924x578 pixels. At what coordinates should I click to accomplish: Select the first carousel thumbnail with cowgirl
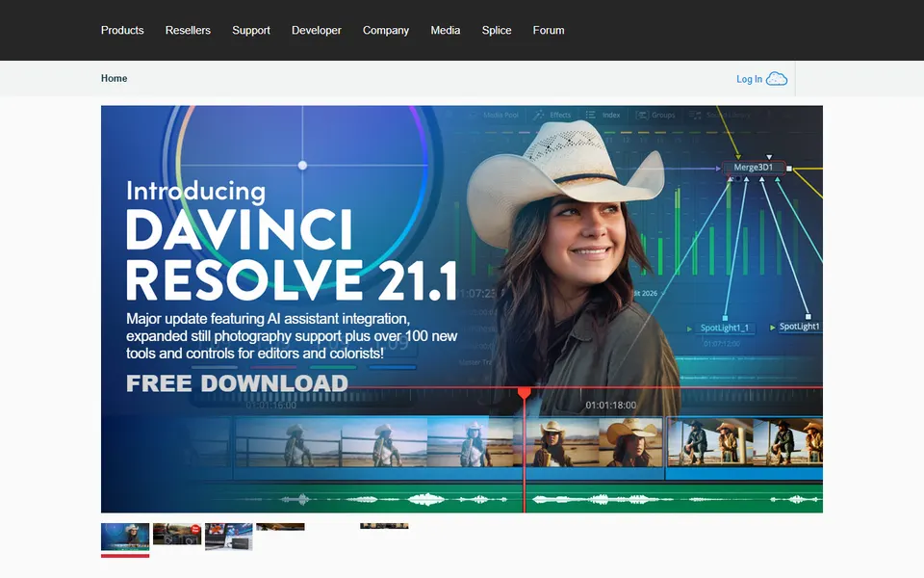(x=125, y=537)
